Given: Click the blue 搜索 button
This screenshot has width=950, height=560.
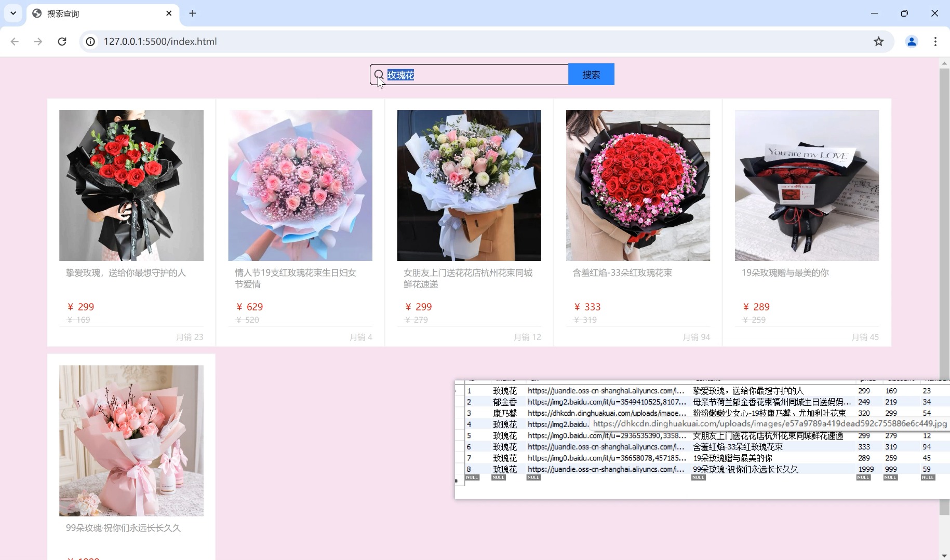Looking at the screenshot, I should (x=591, y=74).
